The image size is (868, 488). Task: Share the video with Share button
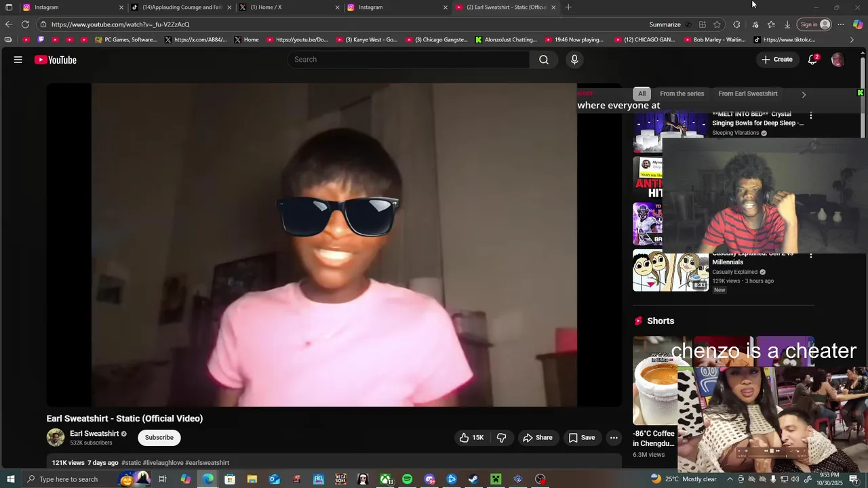537,438
